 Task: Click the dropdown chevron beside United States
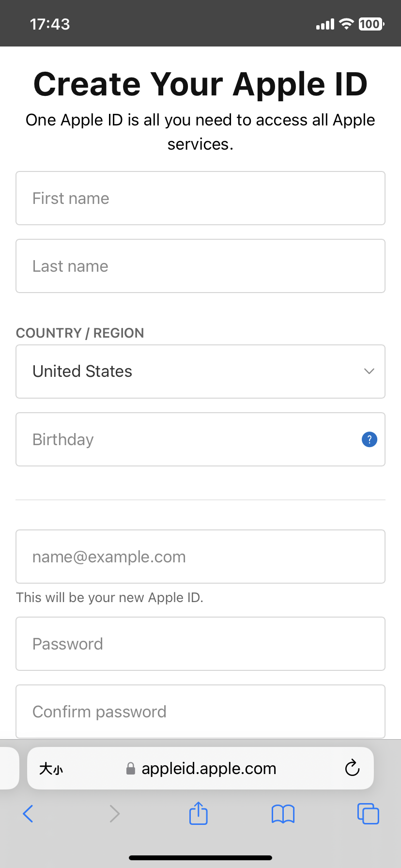pyautogui.click(x=370, y=372)
